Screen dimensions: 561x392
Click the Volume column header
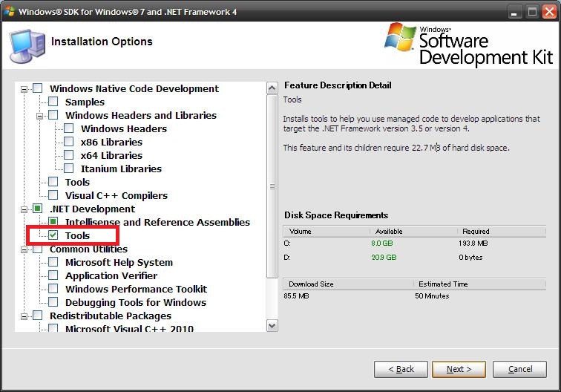point(327,231)
